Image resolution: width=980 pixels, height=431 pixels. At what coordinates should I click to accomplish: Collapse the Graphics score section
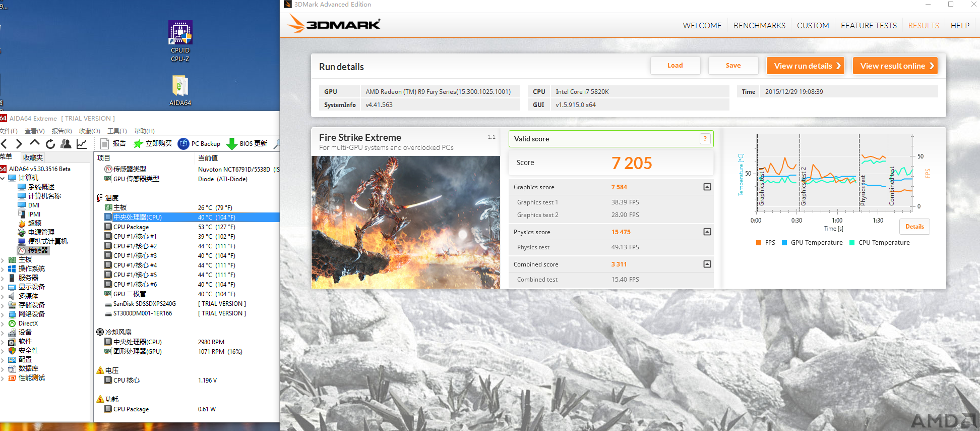point(707,187)
